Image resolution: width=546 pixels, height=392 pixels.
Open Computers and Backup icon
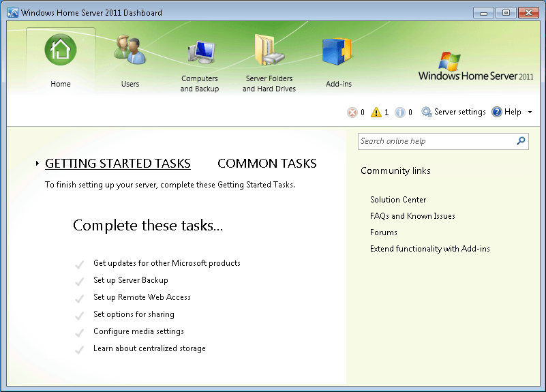pos(201,52)
